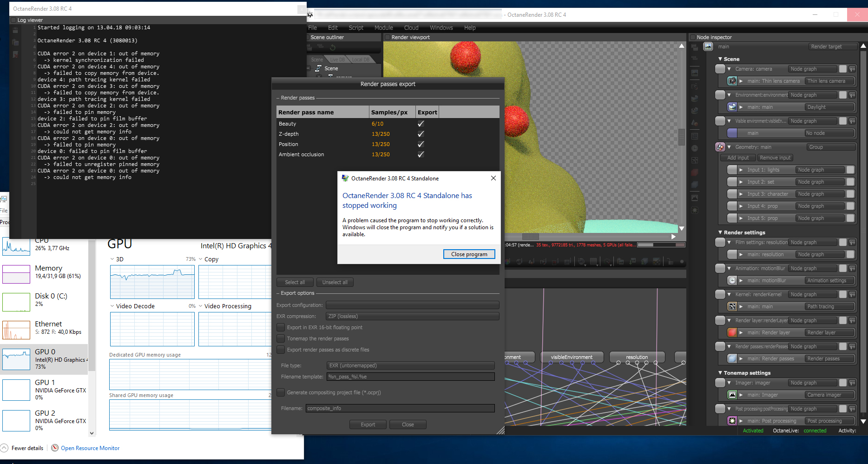Open the Help menu

coord(470,28)
